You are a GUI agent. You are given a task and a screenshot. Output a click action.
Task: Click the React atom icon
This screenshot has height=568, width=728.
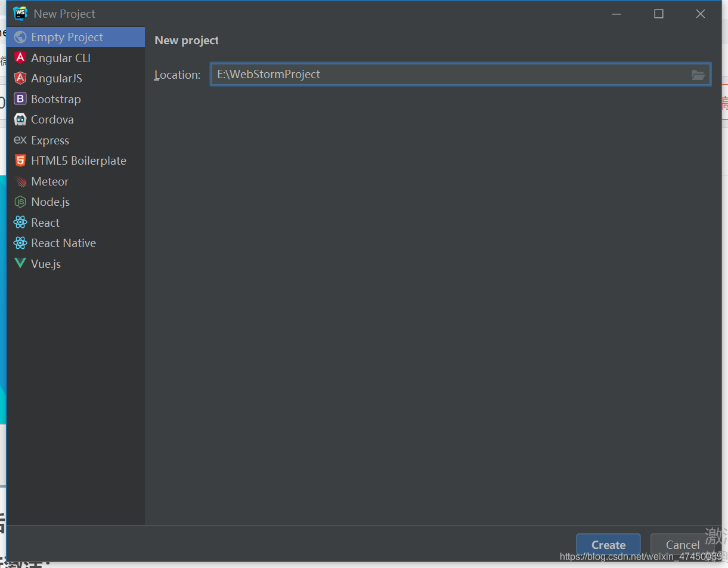click(x=20, y=223)
